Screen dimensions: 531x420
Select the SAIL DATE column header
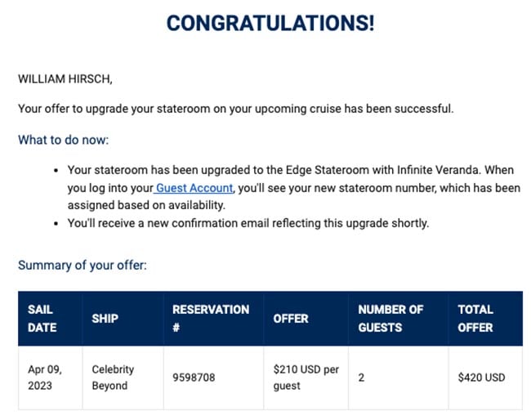[x=51, y=319]
